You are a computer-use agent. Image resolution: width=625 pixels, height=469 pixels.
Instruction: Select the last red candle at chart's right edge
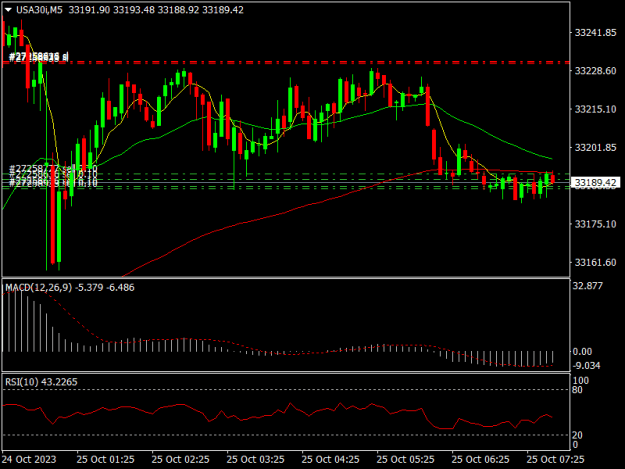coord(552,179)
